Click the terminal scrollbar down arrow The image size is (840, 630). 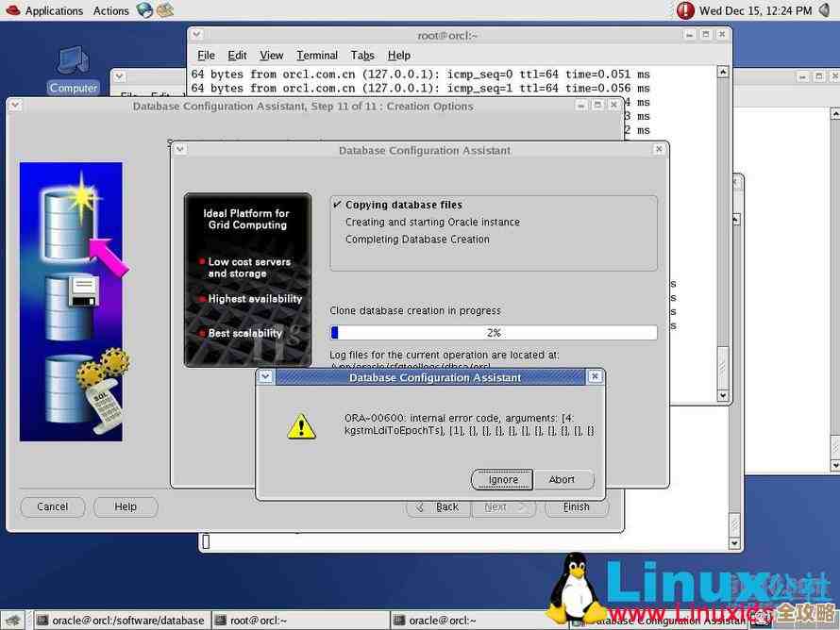coord(723,395)
